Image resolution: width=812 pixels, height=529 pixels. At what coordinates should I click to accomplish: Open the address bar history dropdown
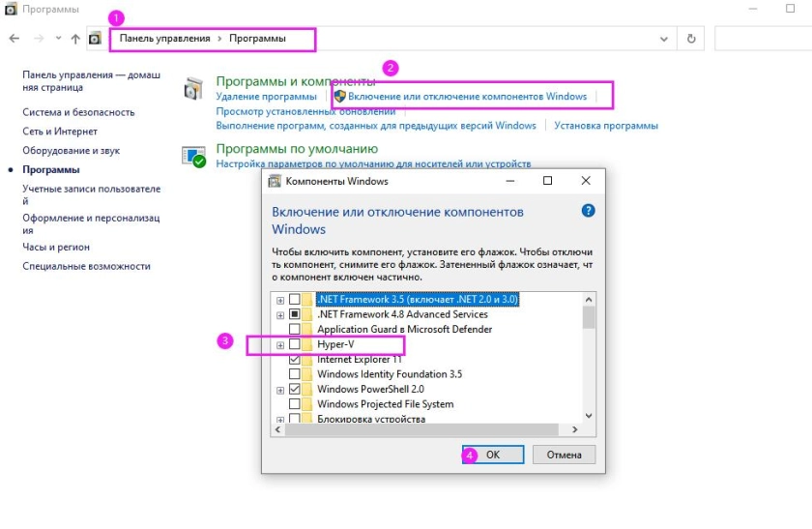(x=663, y=39)
